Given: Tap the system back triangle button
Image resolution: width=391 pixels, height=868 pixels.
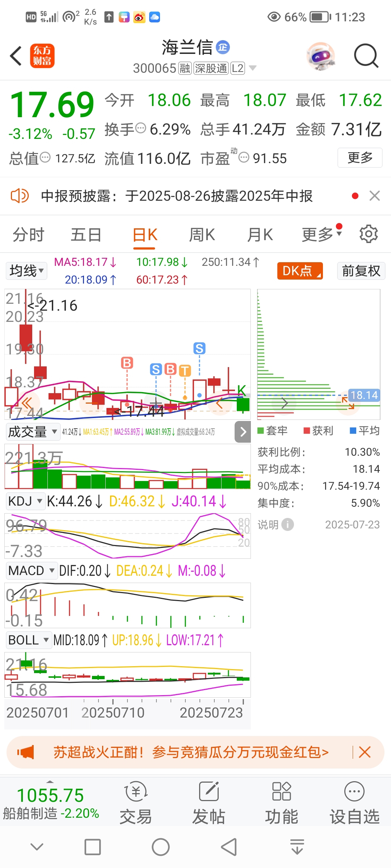Looking at the screenshot, I should click(228, 847).
